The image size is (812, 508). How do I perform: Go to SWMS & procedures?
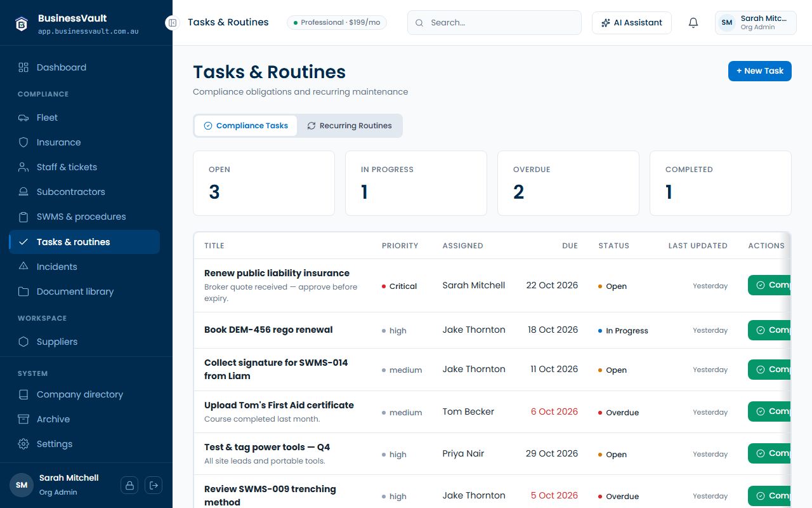click(x=84, y=217)
